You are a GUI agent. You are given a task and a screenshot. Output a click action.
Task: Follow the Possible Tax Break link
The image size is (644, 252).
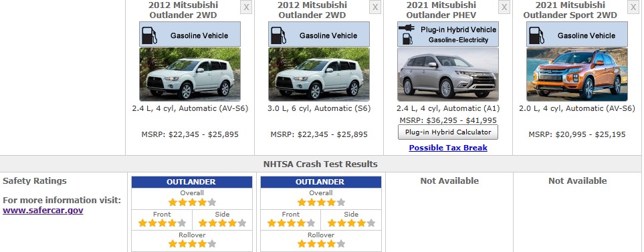click(448, 148)
